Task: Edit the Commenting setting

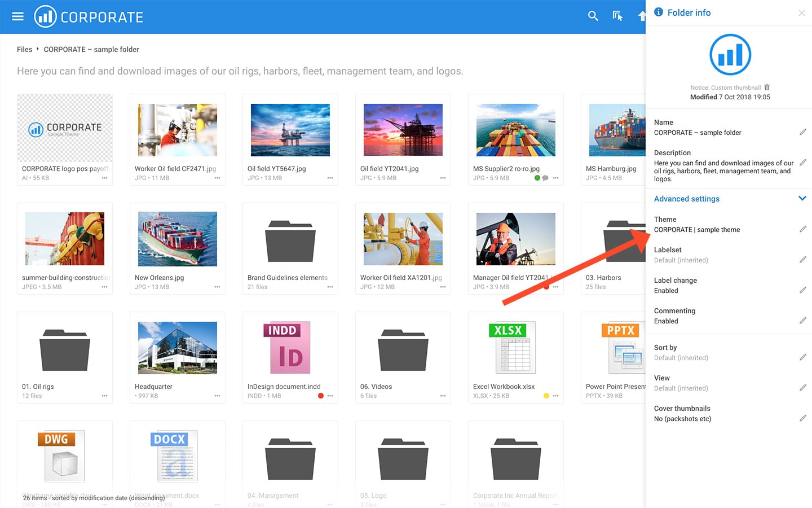Action: 802,321
